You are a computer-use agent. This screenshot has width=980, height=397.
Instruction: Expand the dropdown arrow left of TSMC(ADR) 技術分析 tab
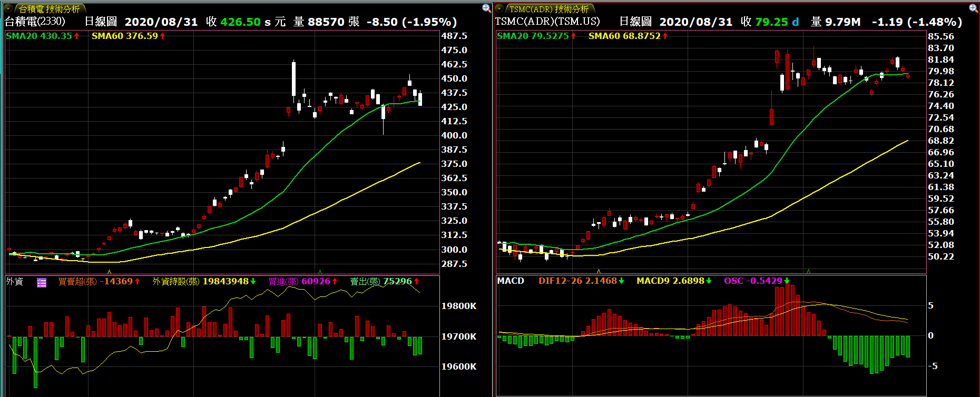(x=499, y=8)
